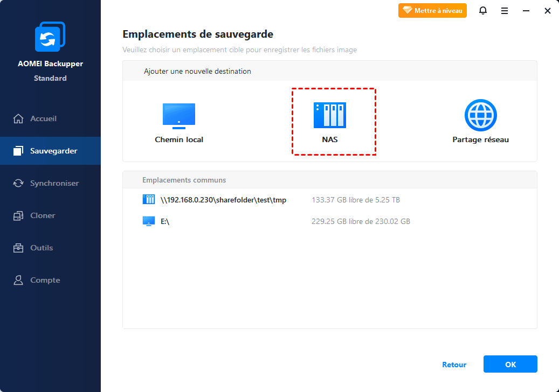
Task: Click the Synchroniser sync arrows icon
Action: coord(18,183)
